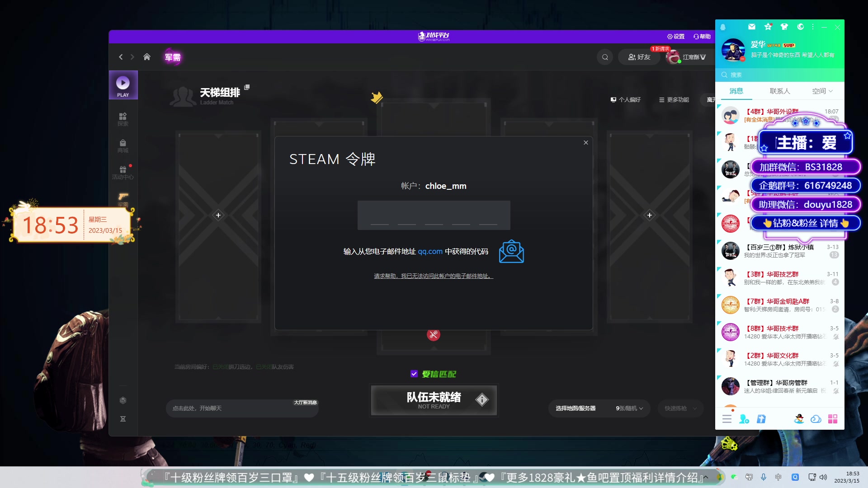Open 设置 settings in title bar
Screen dimensions: 868x488
tap(676, 37)
